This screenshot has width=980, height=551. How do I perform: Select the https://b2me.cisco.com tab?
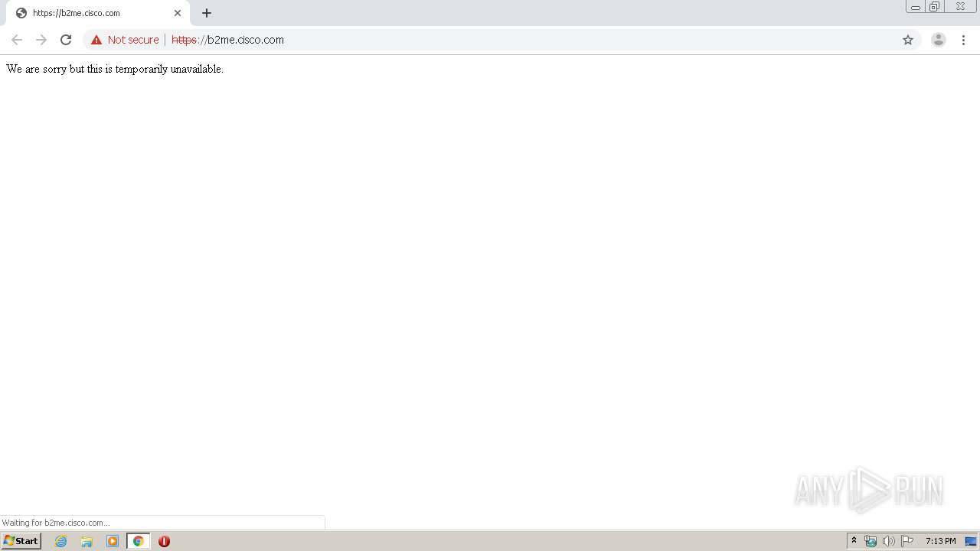point(98,13)
